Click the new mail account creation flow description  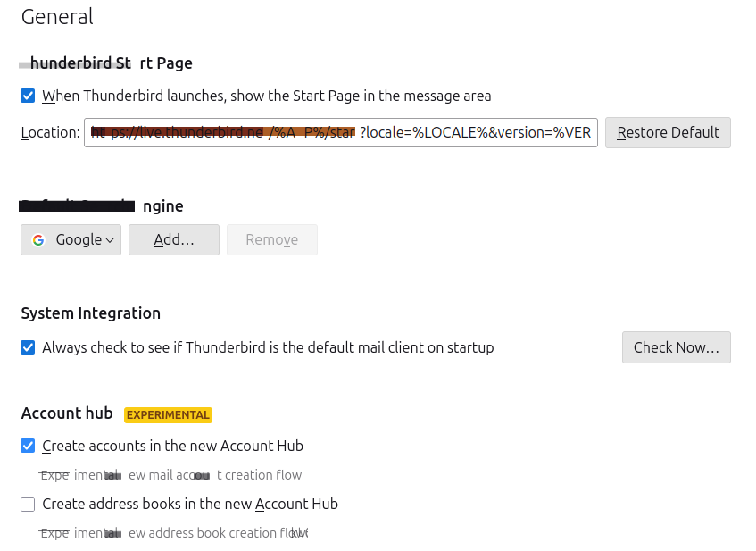[170, 475]
